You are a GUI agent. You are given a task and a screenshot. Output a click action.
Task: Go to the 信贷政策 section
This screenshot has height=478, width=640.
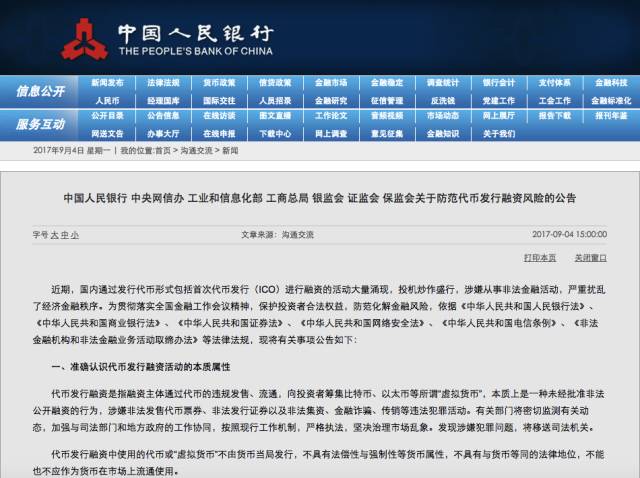point(275,83)
